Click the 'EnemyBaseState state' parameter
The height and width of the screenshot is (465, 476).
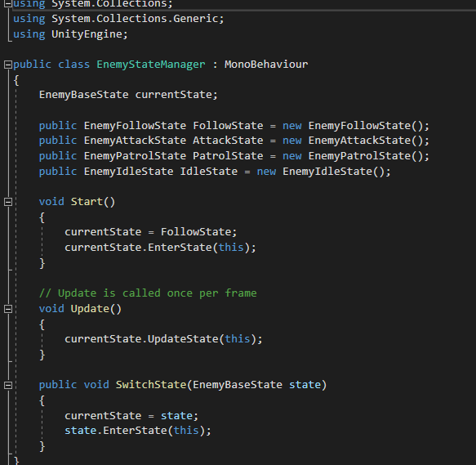pos(256,385)
